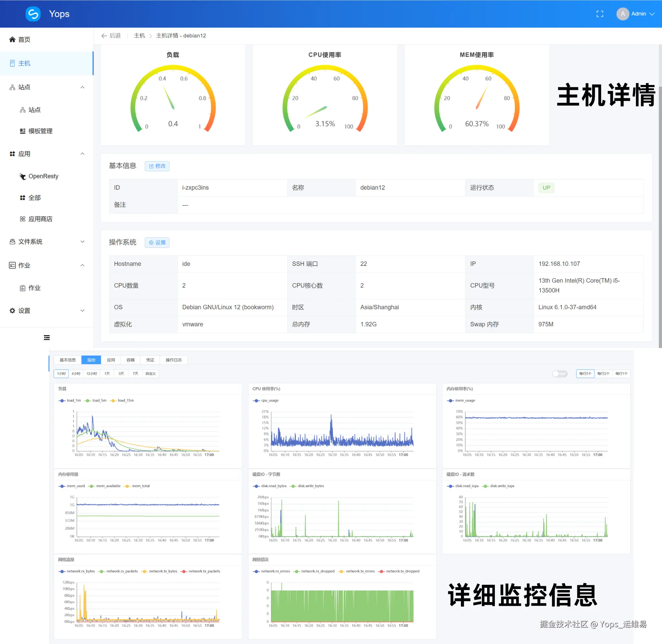Click the 设置 button for 操作系统

click(x=157, y=243)
